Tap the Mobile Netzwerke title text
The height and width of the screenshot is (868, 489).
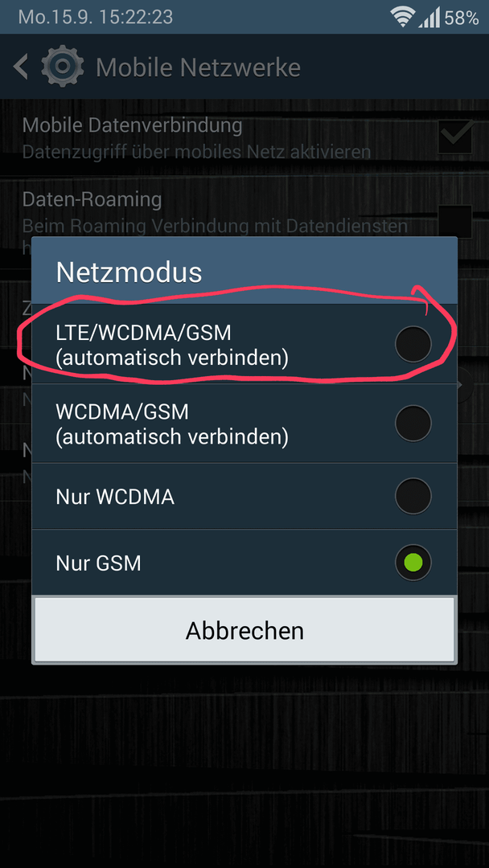[x=199, y=68]
